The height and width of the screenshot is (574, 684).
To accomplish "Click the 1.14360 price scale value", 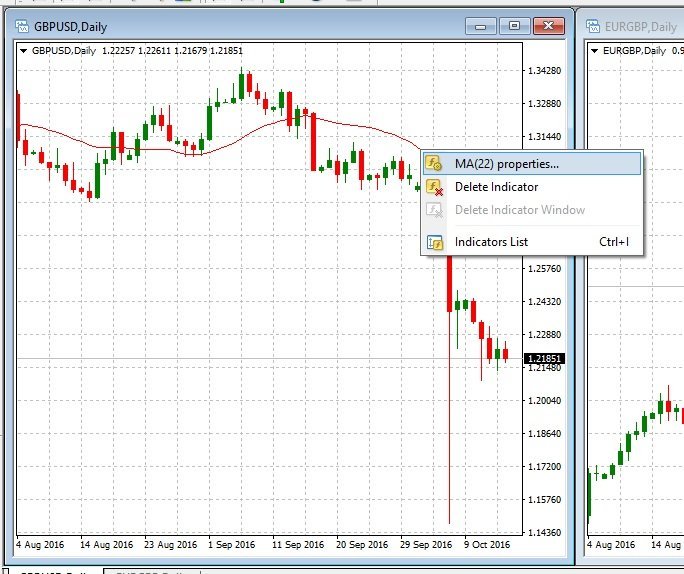I will point(544,533).
